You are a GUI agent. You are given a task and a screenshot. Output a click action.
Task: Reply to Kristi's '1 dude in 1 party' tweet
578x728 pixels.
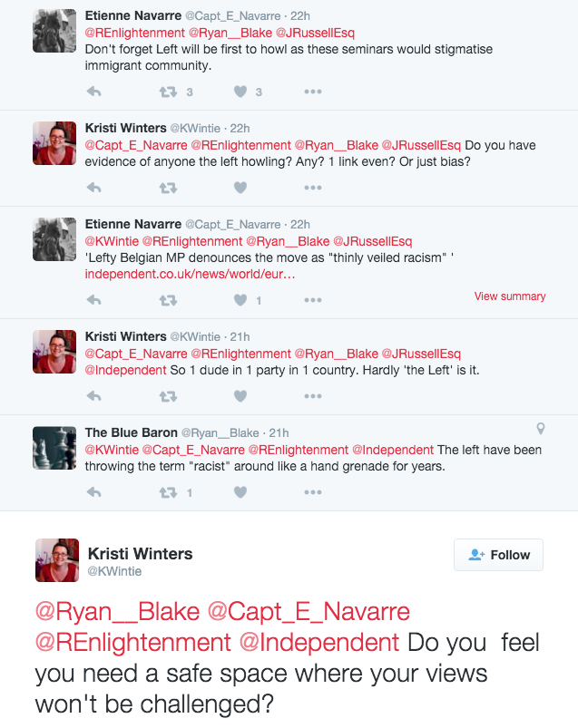point(93,396)
